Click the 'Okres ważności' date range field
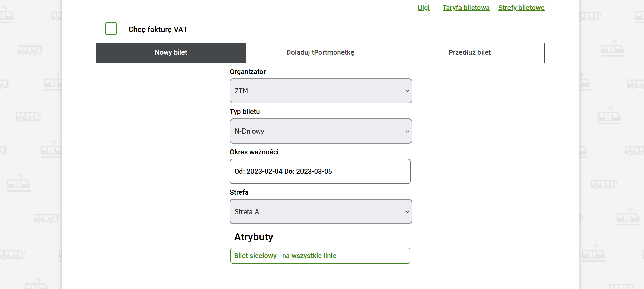This screenshot has width=644, height=289. tap(320, 171)
